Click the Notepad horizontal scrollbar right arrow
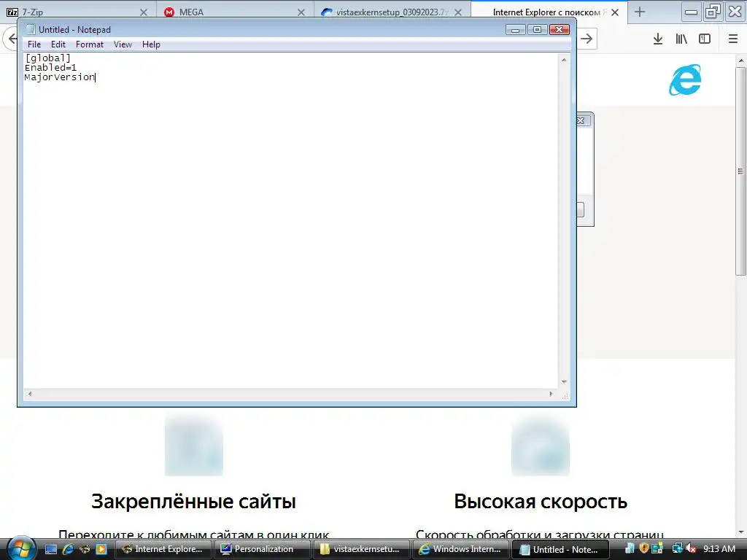The width and height of the screenshot is (747, 560). (551, 394)
